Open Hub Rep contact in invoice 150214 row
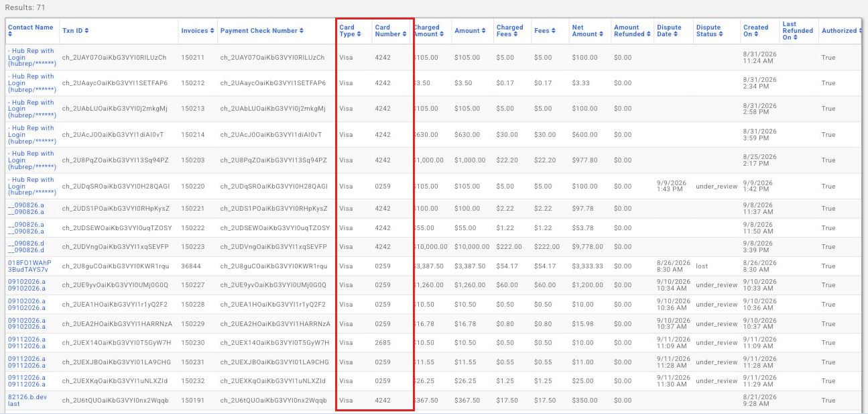The width and height of the screenshot is (868, 414). click(x=31, y=135)
